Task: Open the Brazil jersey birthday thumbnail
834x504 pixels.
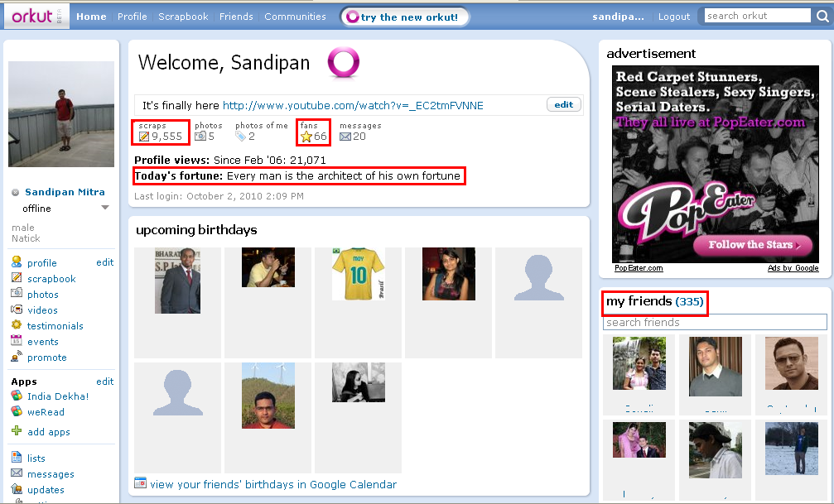Action: pyautogui.click(x=358, y=274)
